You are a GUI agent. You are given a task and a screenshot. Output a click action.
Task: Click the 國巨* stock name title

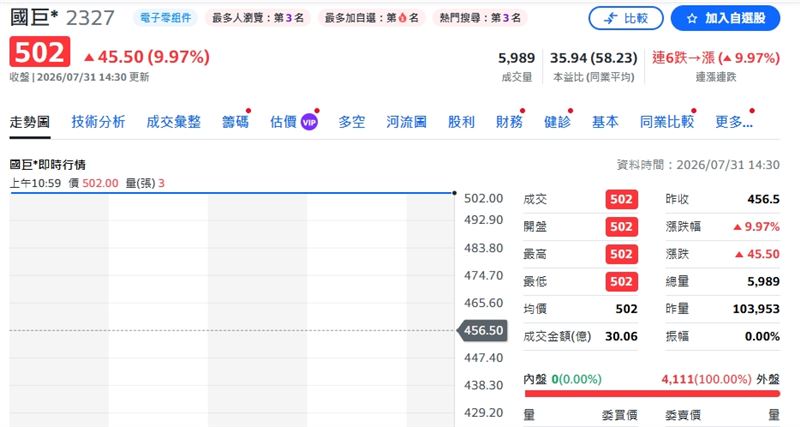34,17
